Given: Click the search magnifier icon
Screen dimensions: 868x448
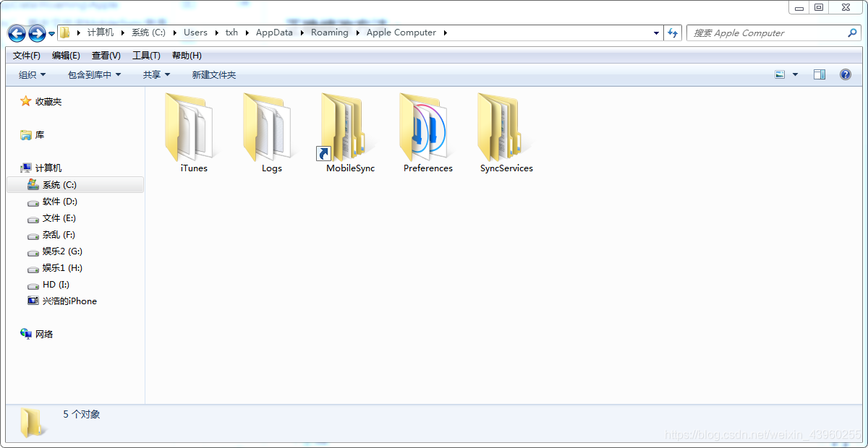Looking at the screenshot, I should [851, 33].
